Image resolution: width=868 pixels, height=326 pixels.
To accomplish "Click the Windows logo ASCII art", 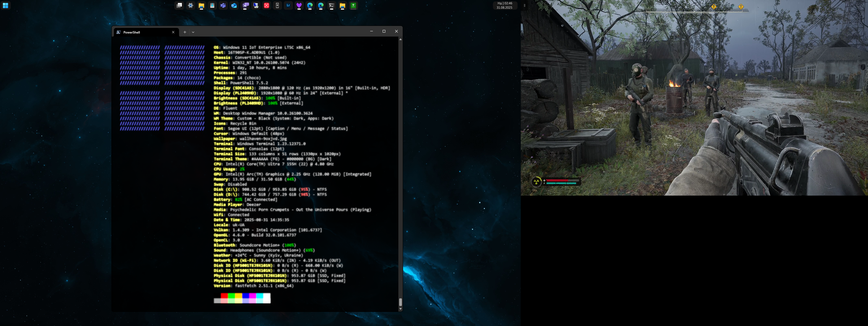I will pyautogui.click(x=162, y=88).
